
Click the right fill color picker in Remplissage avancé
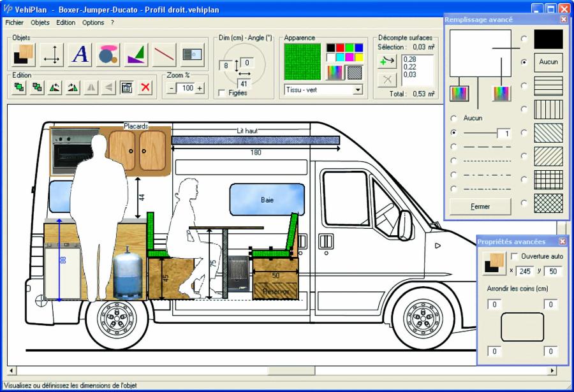(x=501, y=93)
